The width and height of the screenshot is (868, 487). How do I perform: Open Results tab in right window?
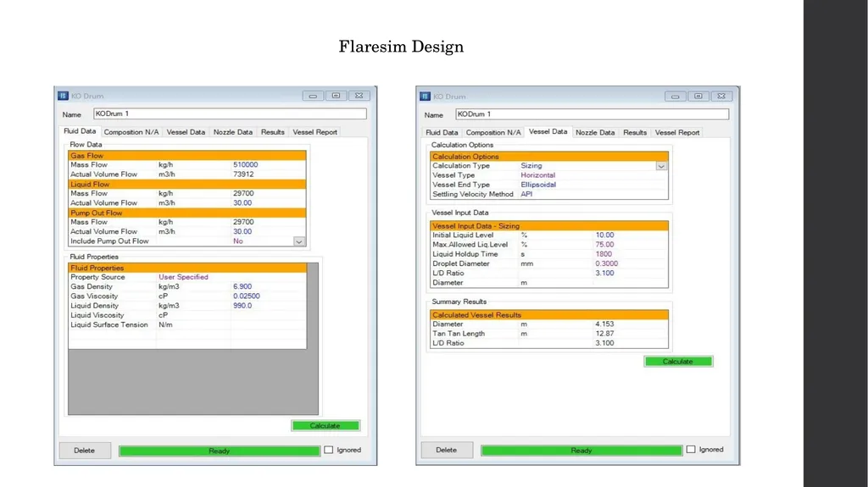(x=635, y=133)
